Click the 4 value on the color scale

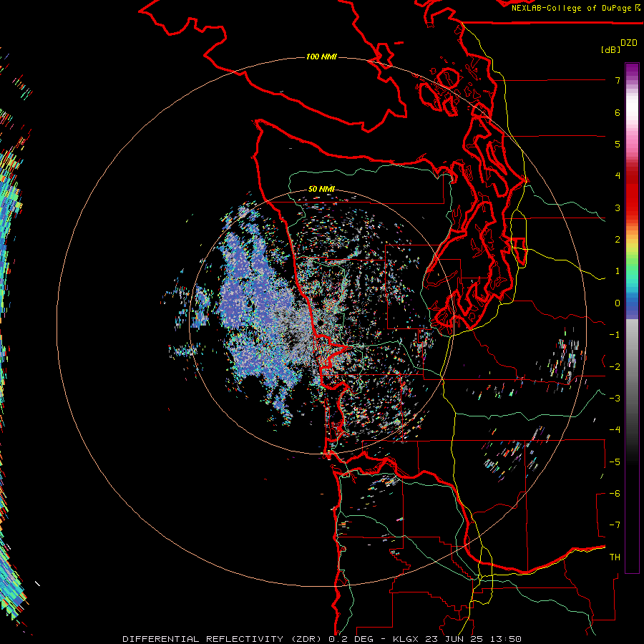618,176
